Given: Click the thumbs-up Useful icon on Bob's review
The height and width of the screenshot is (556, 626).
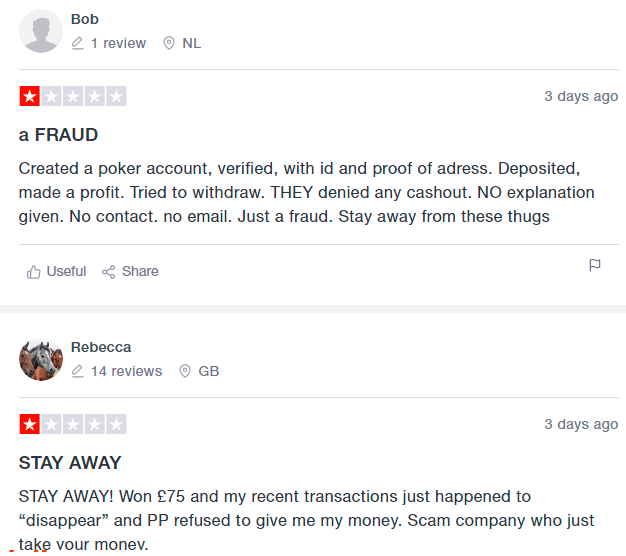Looking at the screenshot, I should tap(34, 271).
